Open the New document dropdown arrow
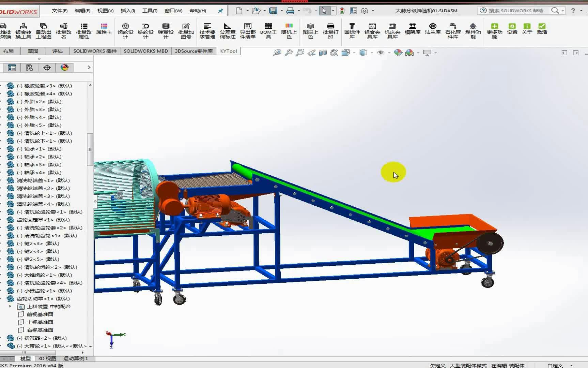 point(247,11)
